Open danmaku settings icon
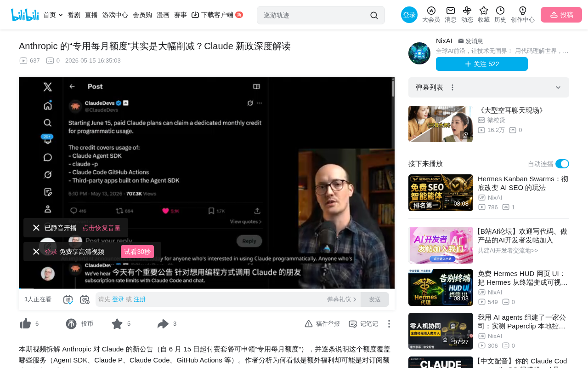588x368 pixels. [85, 299]
